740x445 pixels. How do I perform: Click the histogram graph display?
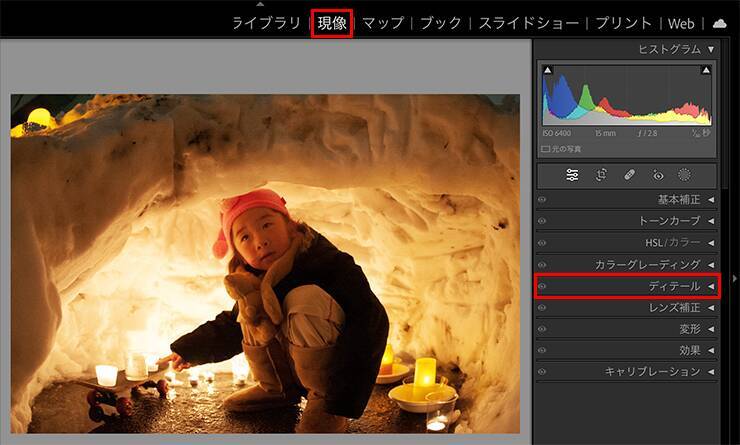click(627, 100)
